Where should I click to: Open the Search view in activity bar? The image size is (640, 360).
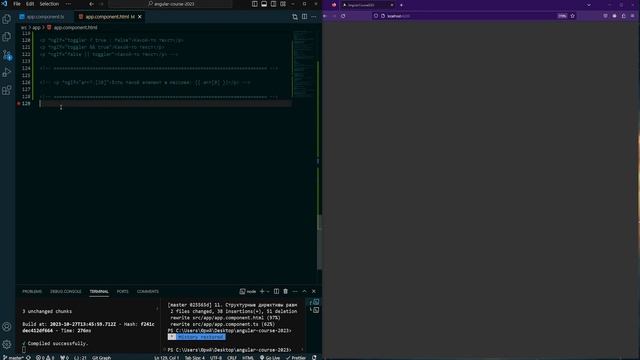point(7,37)
